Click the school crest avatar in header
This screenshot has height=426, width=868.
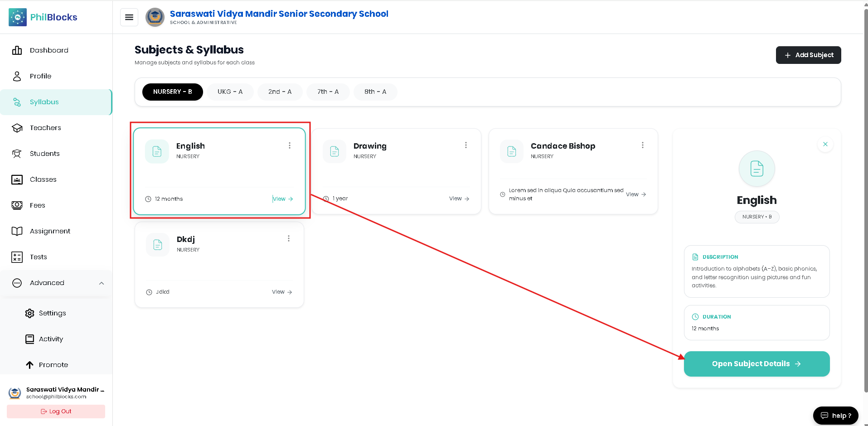[155, 17]
